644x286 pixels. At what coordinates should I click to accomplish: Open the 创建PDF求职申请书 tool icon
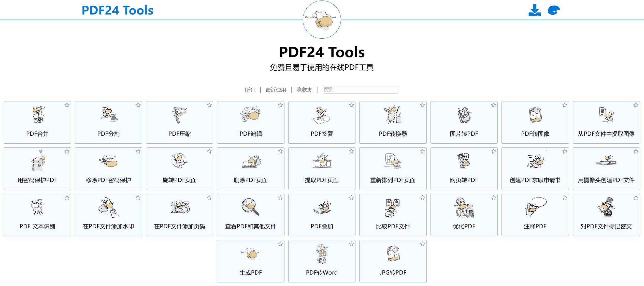pos(535,161)
